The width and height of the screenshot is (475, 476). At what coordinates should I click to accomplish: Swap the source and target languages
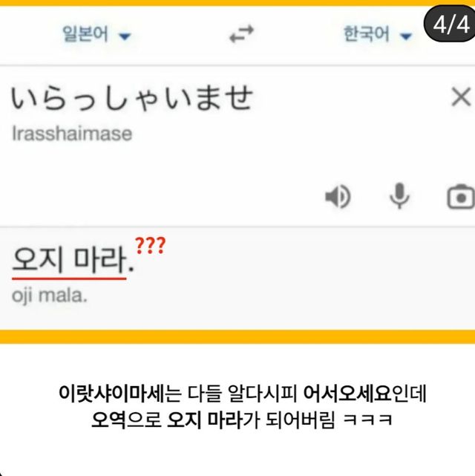click(241, 34)
